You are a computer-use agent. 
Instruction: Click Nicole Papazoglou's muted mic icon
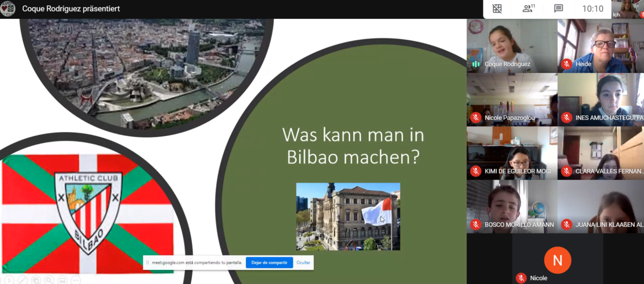475,117
